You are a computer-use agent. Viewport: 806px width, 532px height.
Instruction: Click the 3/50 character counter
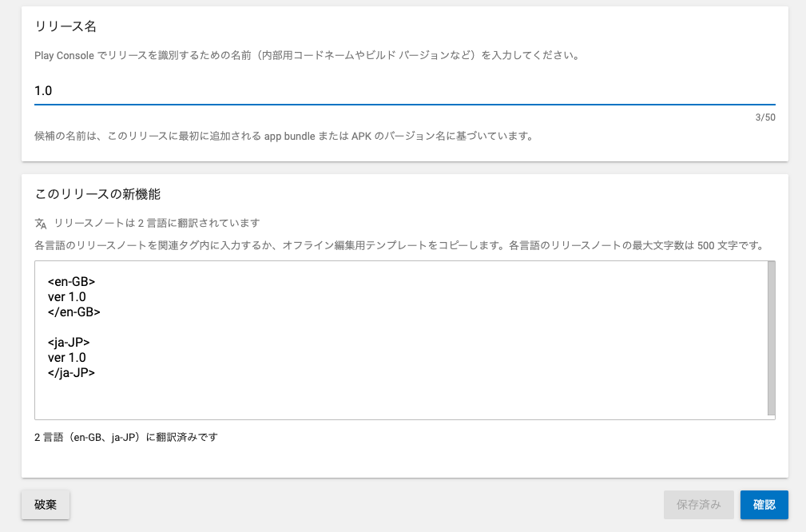(765, 117)
